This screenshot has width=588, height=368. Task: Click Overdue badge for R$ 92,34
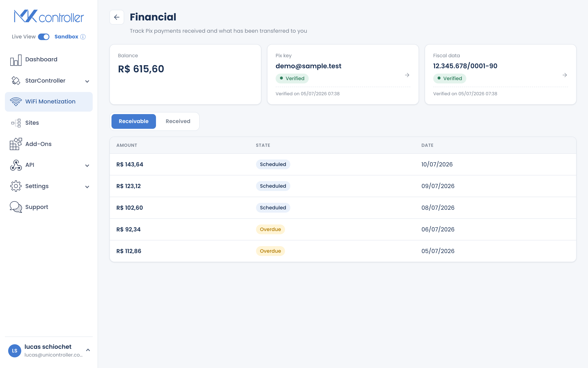click(270, 229)
